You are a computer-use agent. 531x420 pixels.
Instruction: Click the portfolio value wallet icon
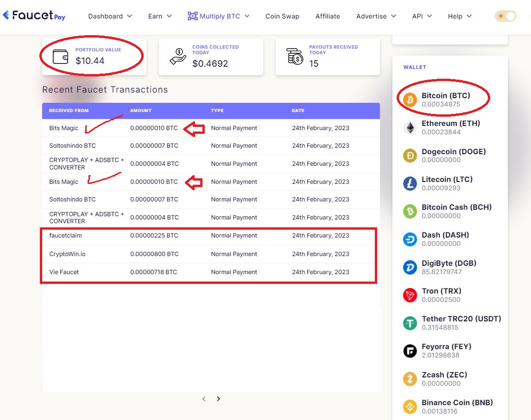[61, 56]
